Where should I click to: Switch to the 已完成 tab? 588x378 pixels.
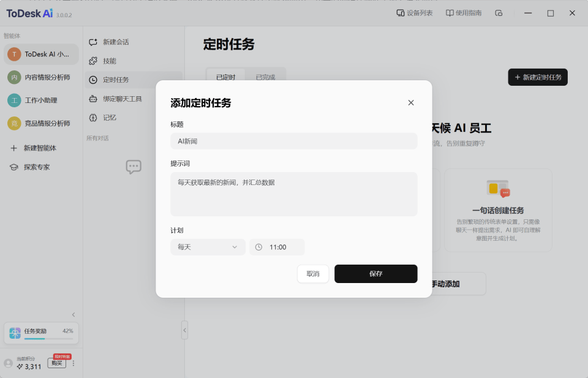265,77
